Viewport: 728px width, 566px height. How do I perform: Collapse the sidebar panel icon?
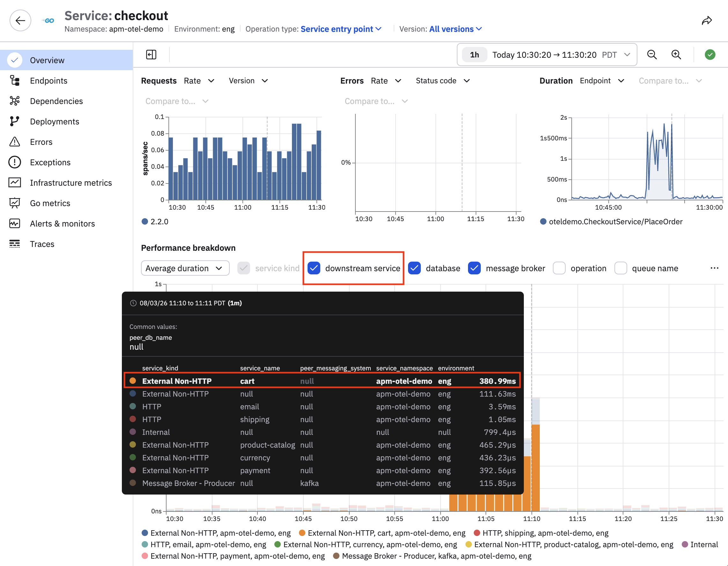151,54
